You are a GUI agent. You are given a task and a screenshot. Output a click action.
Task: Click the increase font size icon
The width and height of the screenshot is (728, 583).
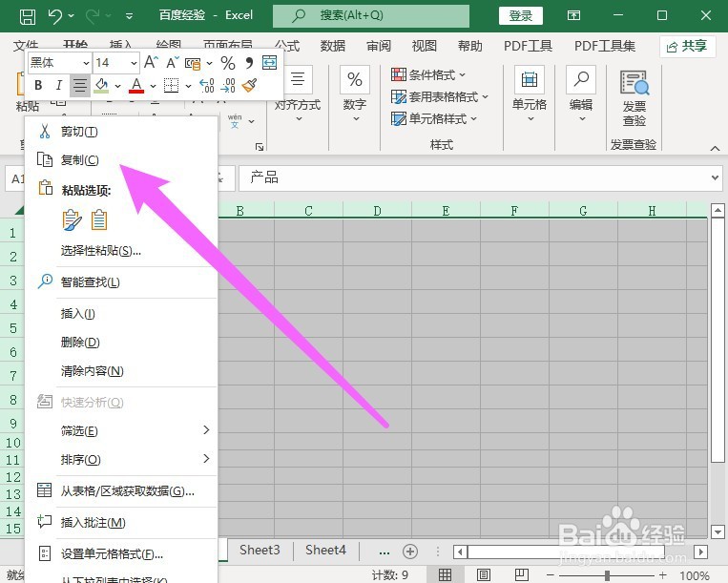point(151,62)
